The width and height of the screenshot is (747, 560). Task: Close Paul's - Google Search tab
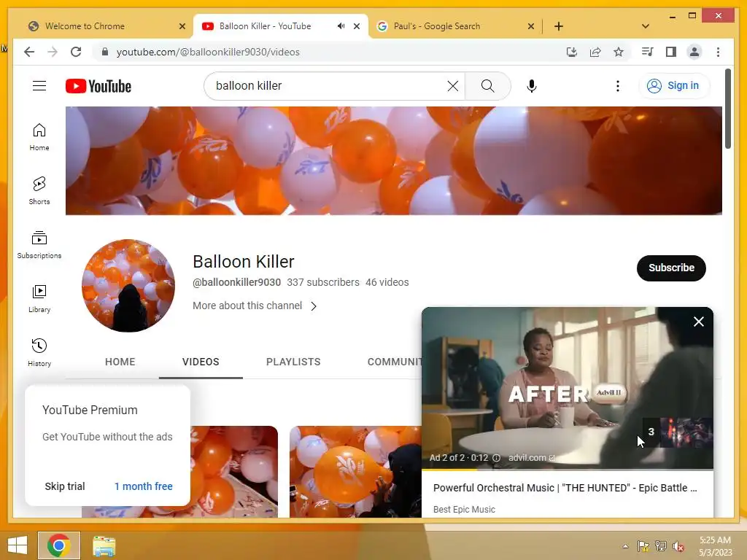(x=531, y=26)
